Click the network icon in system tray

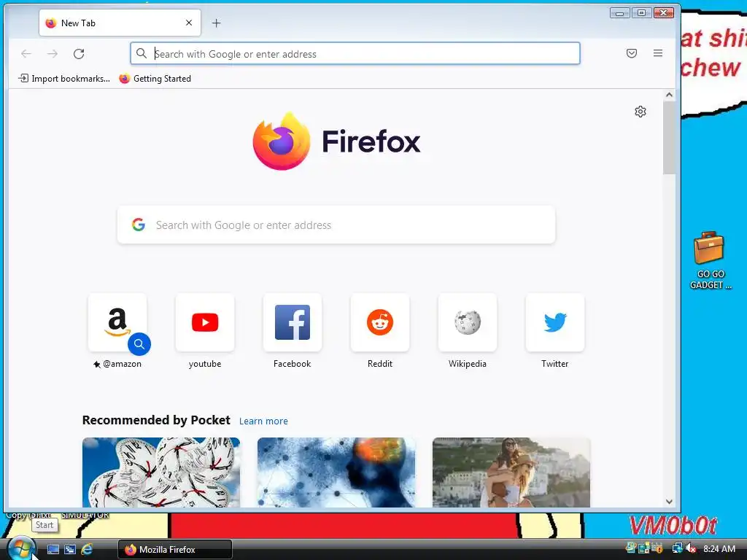(x=677, y=548)
